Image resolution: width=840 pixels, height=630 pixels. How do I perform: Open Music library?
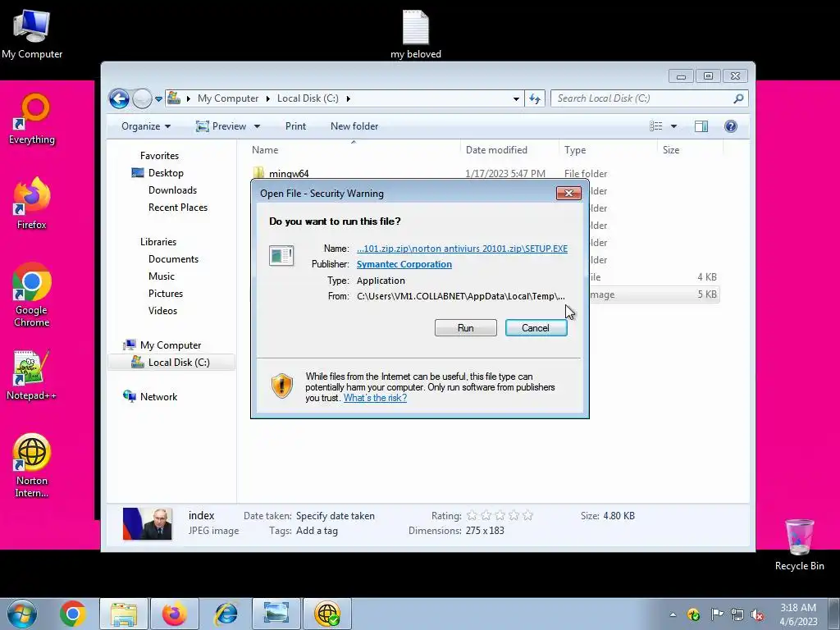click(162, 276)
